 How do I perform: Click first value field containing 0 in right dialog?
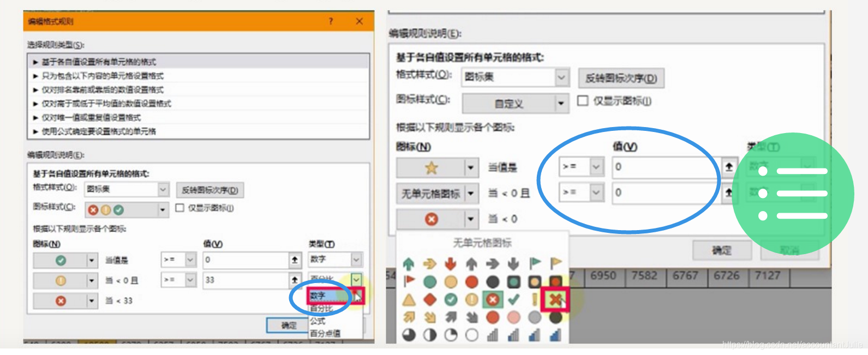click(x=667, y=167)
